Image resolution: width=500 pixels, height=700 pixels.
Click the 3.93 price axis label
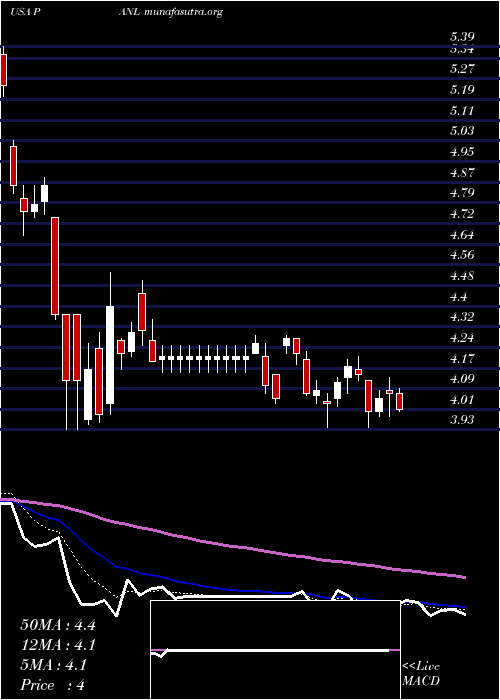click(462, 421)
